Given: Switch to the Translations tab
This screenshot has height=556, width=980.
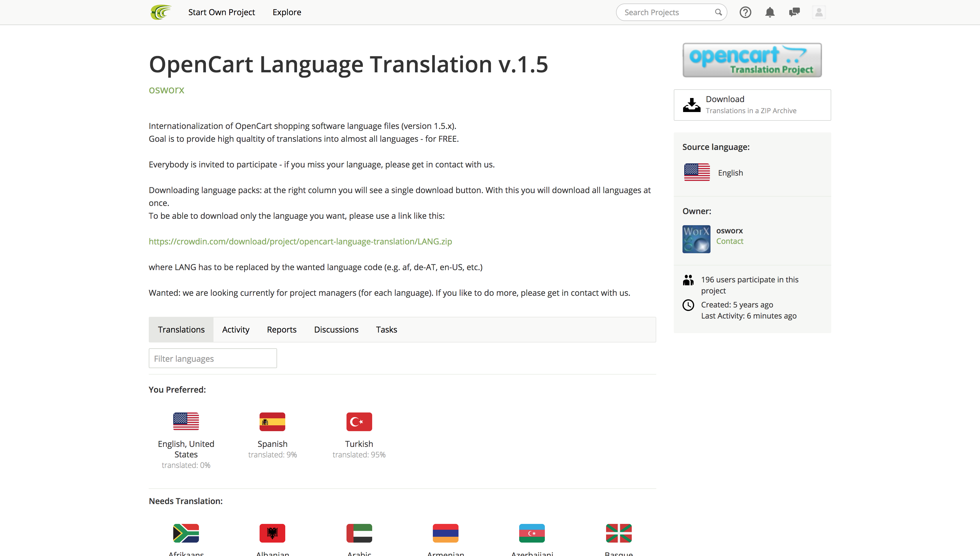Looking at the screenshot, I should coord(181,330).
